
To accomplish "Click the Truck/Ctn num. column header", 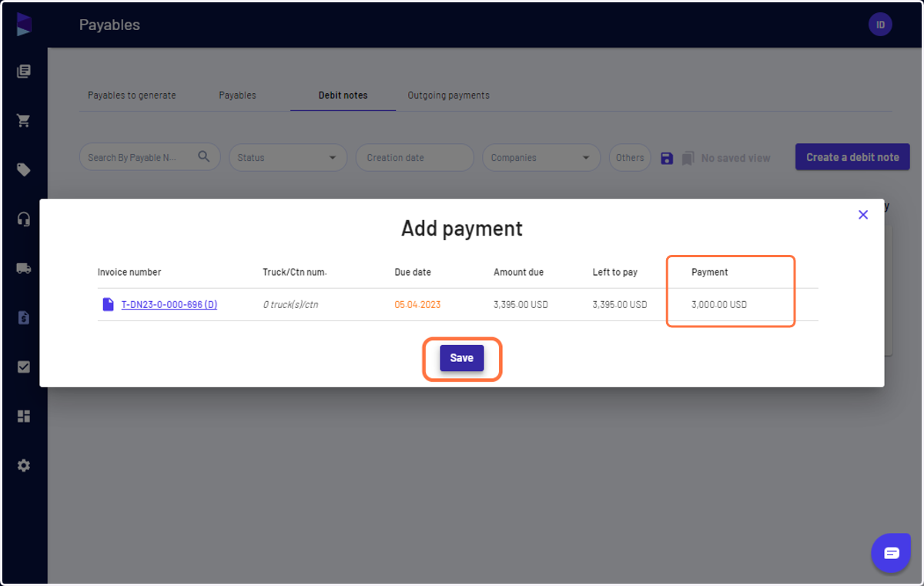I will pyautogui.click(x=295, y=273).
